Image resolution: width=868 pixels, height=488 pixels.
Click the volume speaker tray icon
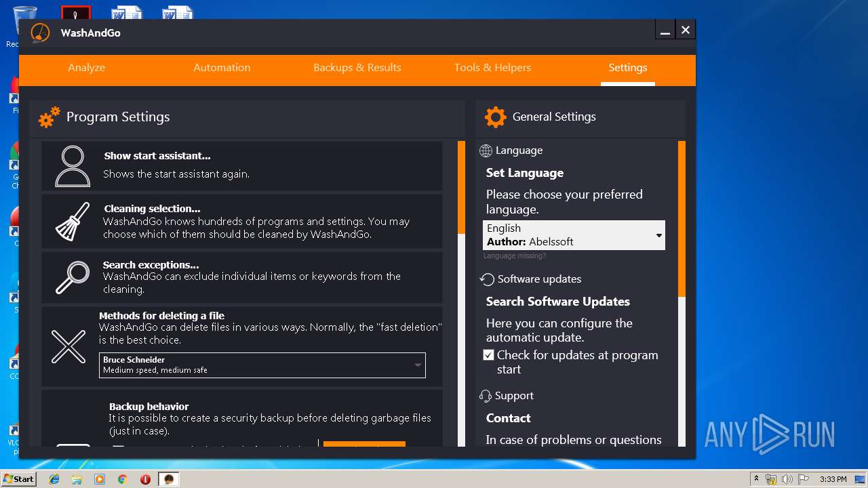tap(787, 479)
